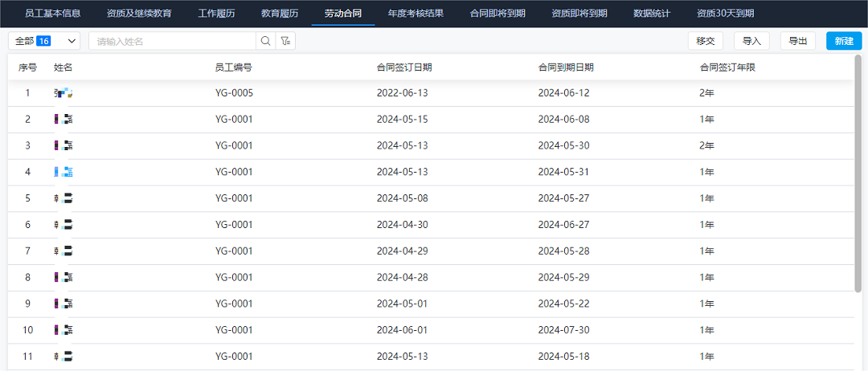868x371 pixels.
Task: Click sign date 2024-04-28
Action: tap(403, 277)
